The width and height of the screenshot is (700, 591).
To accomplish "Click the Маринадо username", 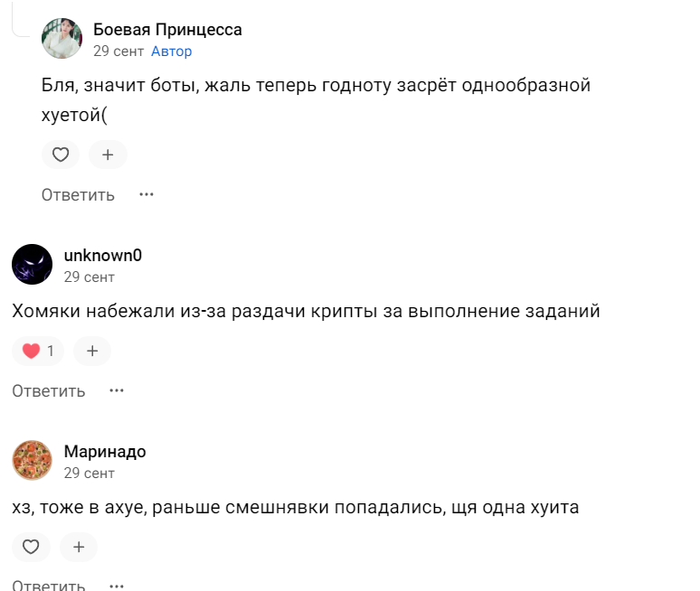I will [105, 452].
